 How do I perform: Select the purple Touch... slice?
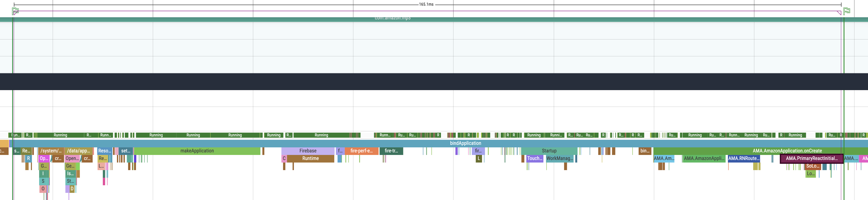[x=534, y=159]
